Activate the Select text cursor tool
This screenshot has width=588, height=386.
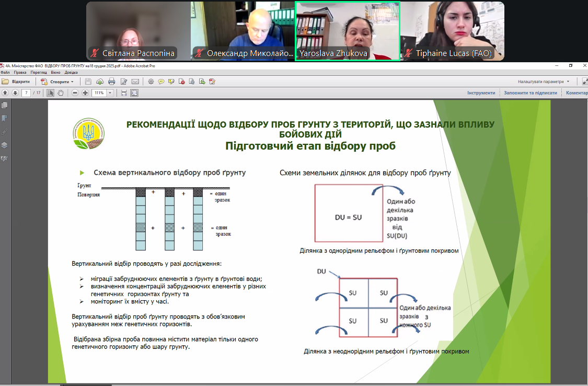pos(51,93)
